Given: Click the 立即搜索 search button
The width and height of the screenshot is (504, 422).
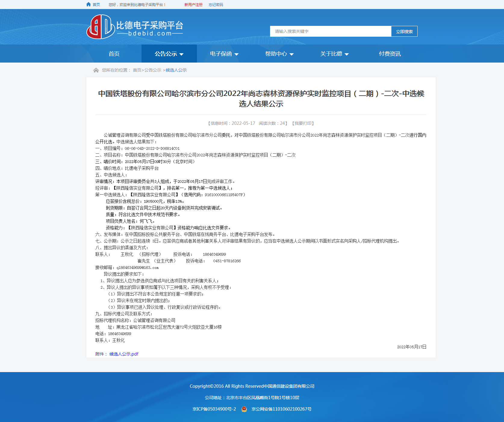Looking at the screenshot, I should (x=404, y=31).
